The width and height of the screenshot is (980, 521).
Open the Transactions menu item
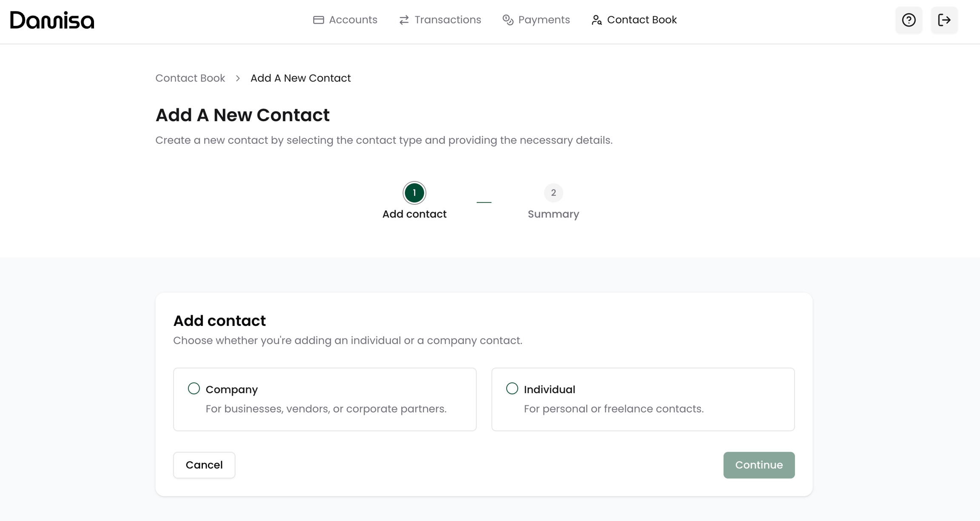(447, 20)
